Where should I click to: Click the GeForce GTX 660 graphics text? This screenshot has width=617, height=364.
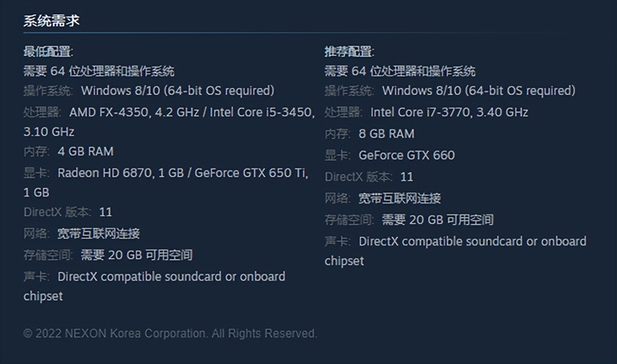[406, 155]
